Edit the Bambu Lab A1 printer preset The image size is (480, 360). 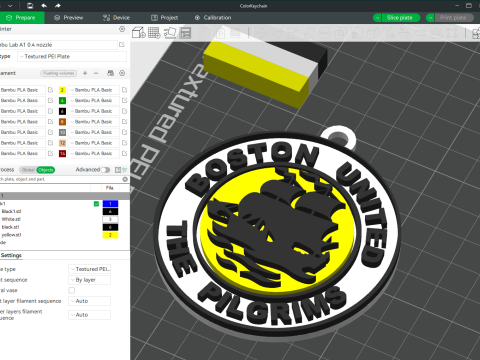122,45
